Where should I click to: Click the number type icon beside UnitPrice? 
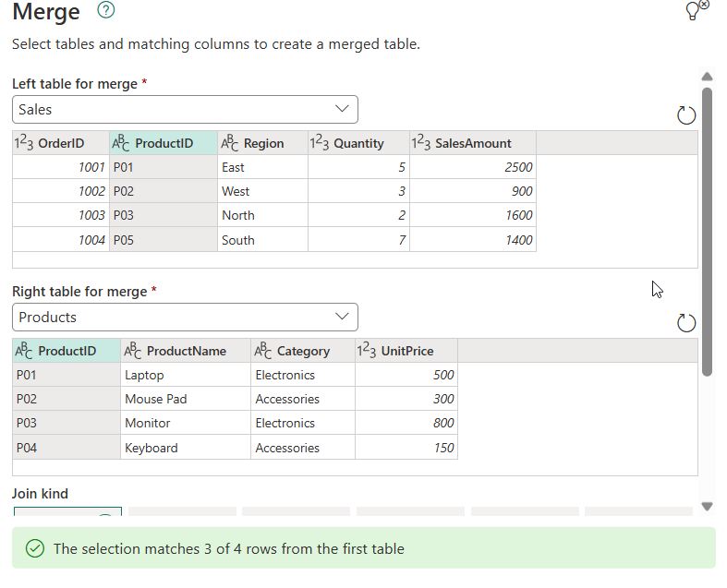[x=367, y=350]
